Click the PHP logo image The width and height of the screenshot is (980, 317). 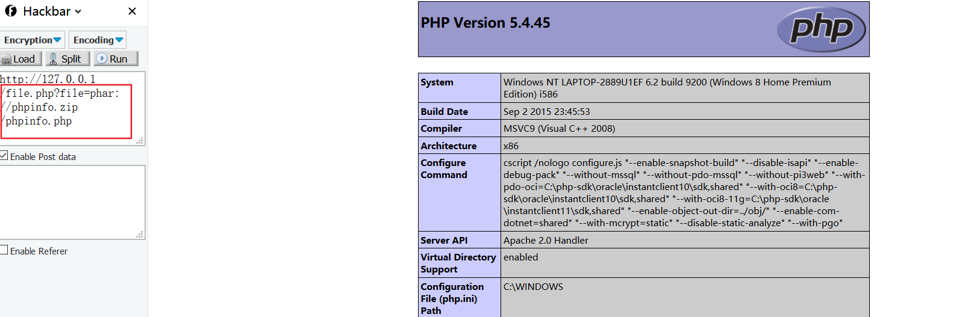[821, 29]
